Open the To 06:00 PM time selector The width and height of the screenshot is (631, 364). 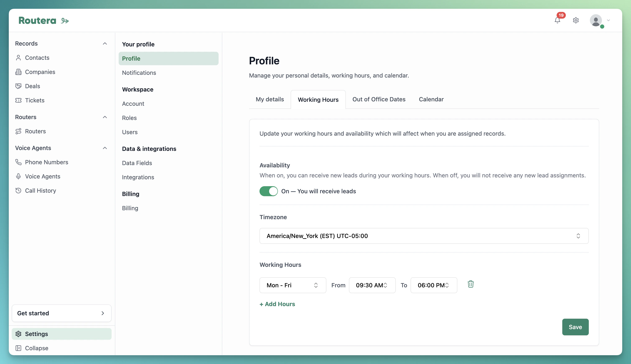[x=434, y=285]
